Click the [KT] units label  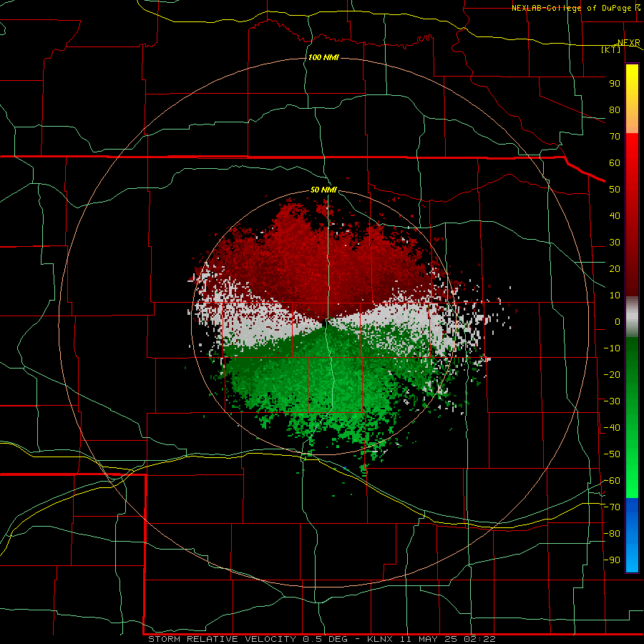click(611, 50)
